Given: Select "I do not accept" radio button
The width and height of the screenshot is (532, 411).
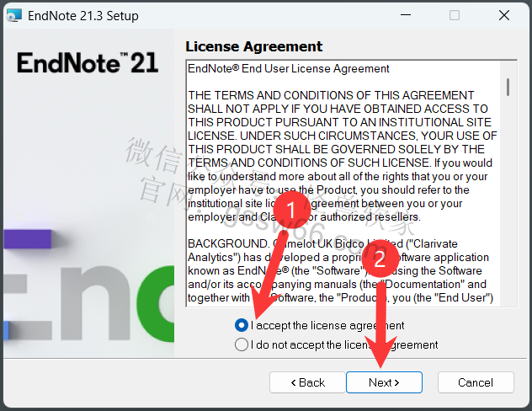Looking at the screenshot, I should [x=242, y=344].
